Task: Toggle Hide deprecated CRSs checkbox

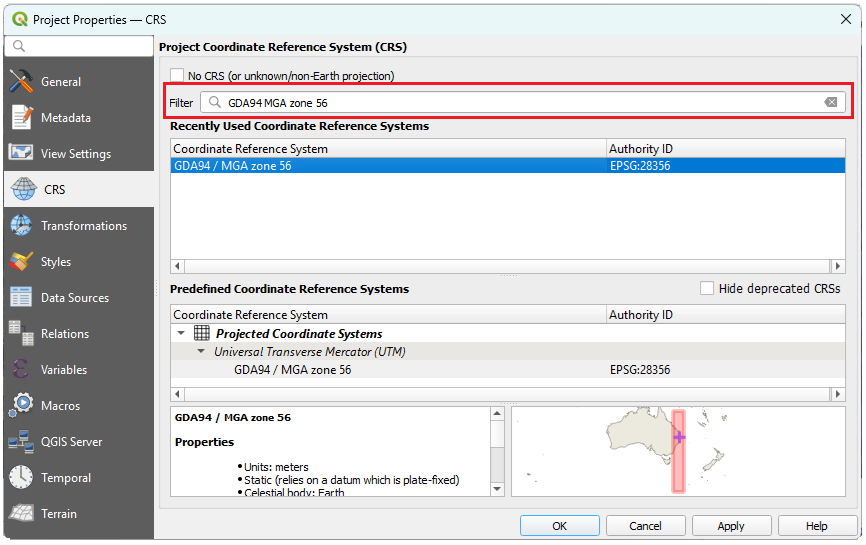Action: [707, 289]
